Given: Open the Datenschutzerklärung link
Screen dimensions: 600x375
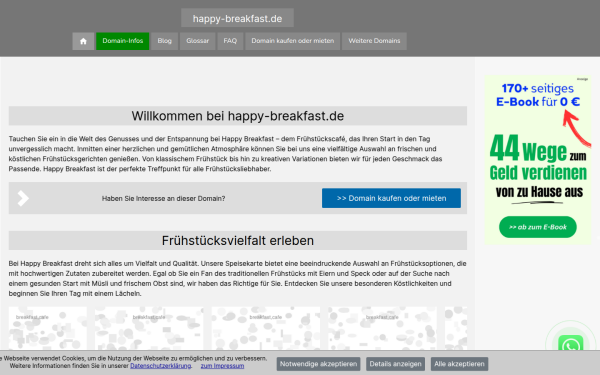Looking at the screenshot, I should tap(160, 366).
